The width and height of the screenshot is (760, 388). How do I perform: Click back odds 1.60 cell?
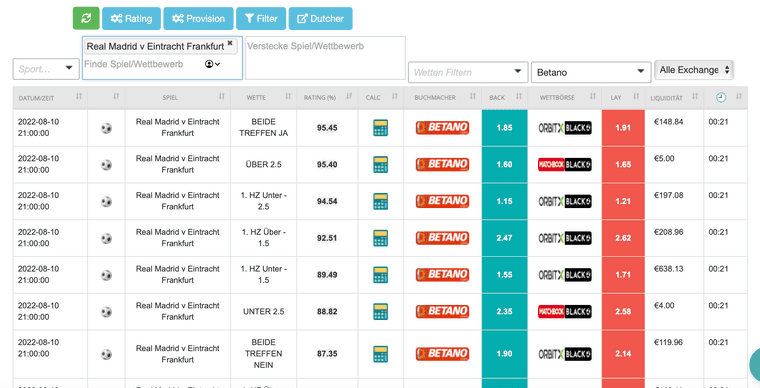pos(505,165)
